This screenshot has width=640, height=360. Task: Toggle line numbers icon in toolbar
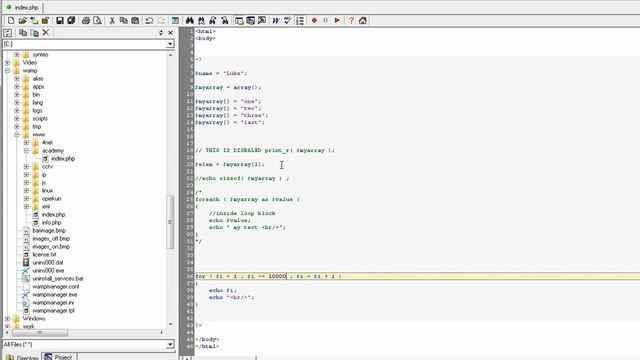[x=300, y=20]
